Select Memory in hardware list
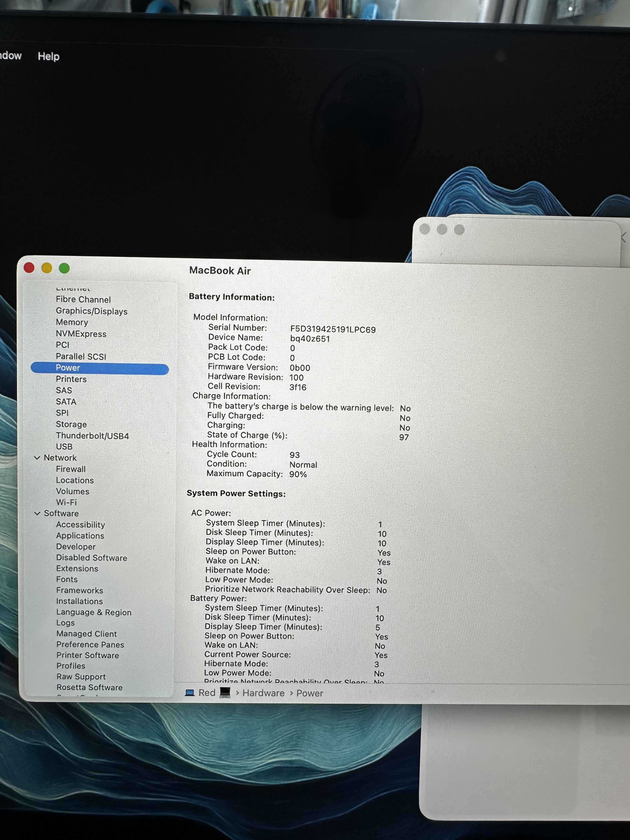630x840 pixels. point(72,322)
